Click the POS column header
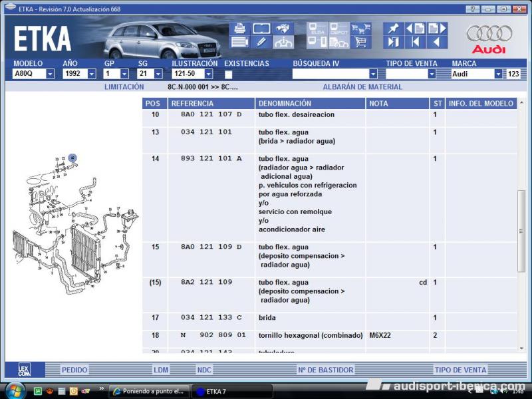 pos(154,104)
